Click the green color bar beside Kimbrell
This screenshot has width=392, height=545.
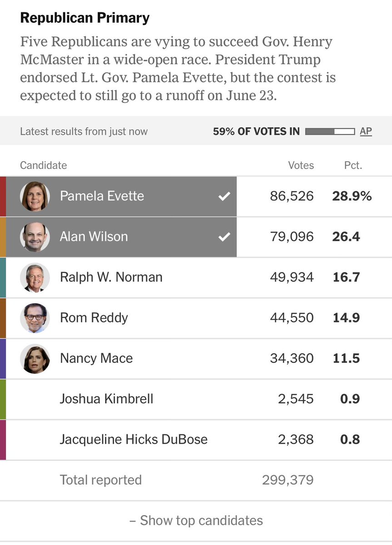3,399
